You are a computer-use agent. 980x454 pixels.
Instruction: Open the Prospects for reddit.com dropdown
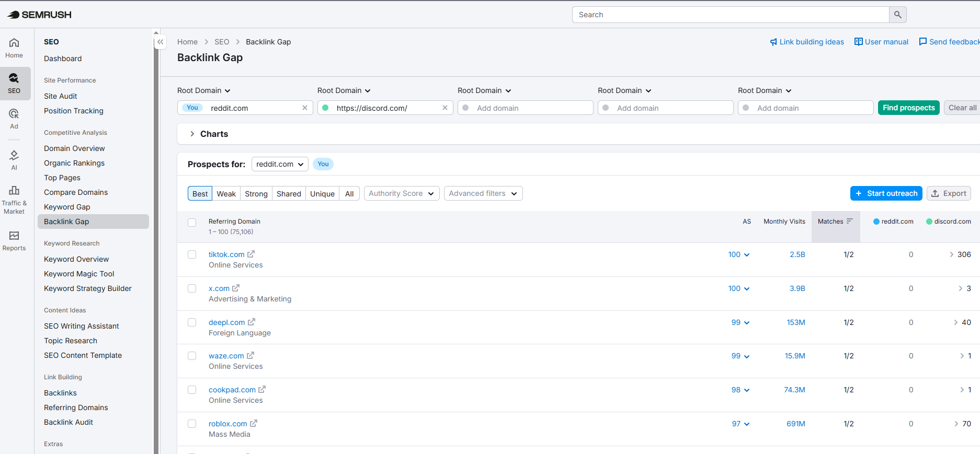[280, 164]
